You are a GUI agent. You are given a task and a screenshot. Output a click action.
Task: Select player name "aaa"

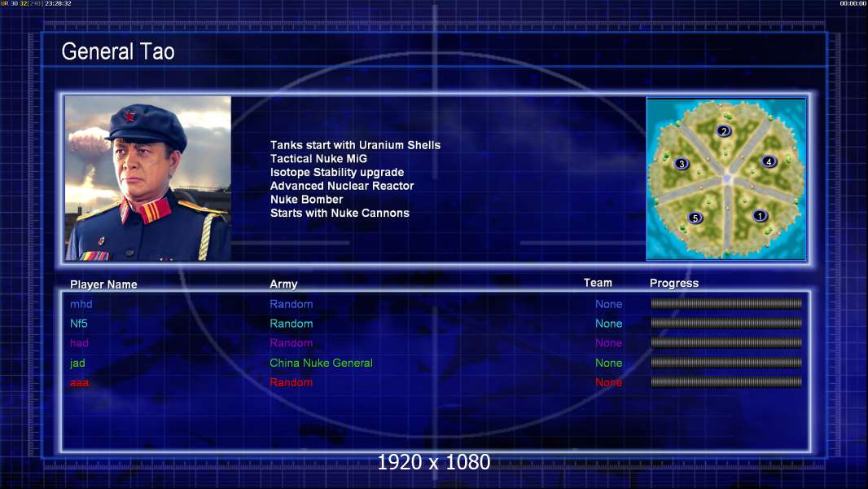[79, 383]
